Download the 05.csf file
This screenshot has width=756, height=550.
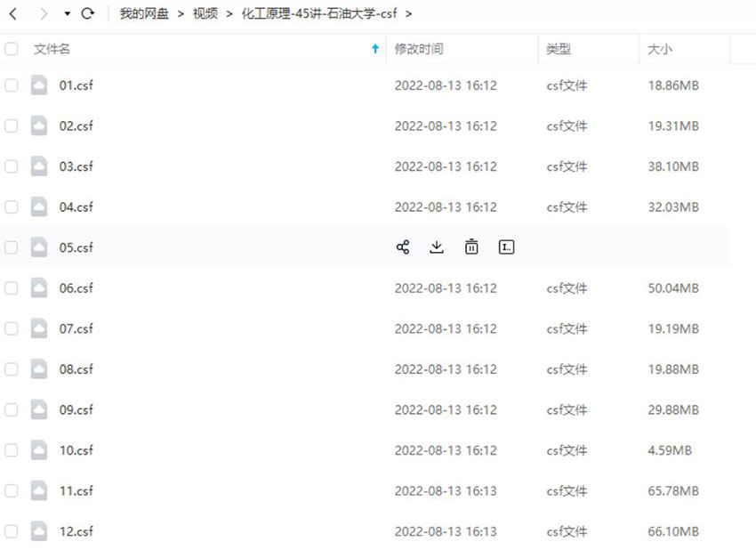pos(437,247)
